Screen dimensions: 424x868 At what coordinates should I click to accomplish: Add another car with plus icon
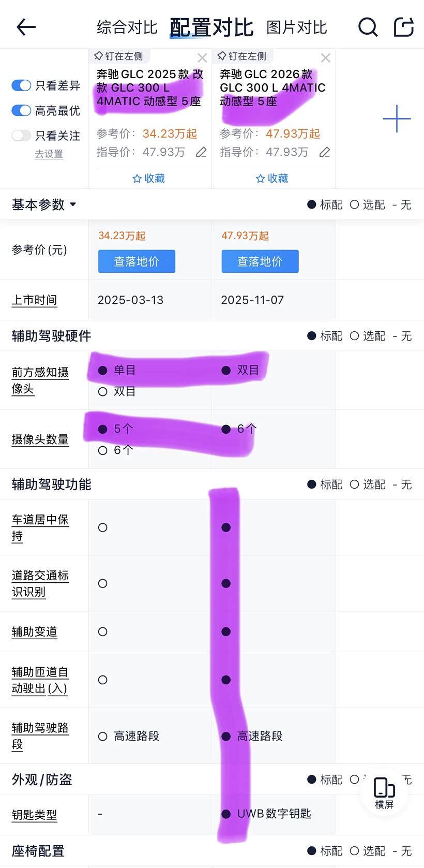[x=397, y=119]
